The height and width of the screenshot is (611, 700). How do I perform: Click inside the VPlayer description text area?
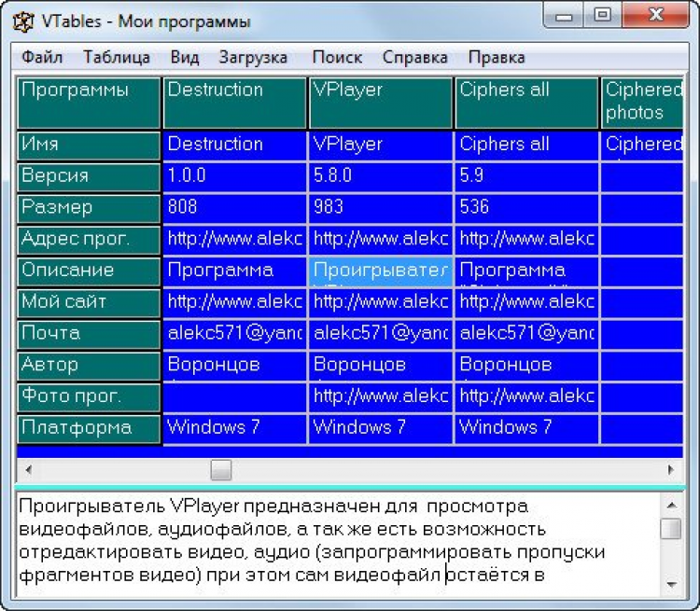click(x=338, y=545)
